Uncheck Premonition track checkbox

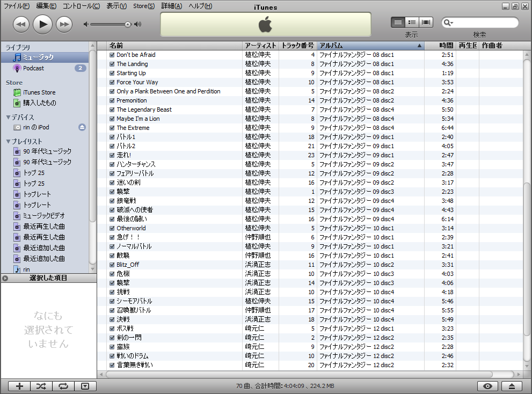[112, 100]
